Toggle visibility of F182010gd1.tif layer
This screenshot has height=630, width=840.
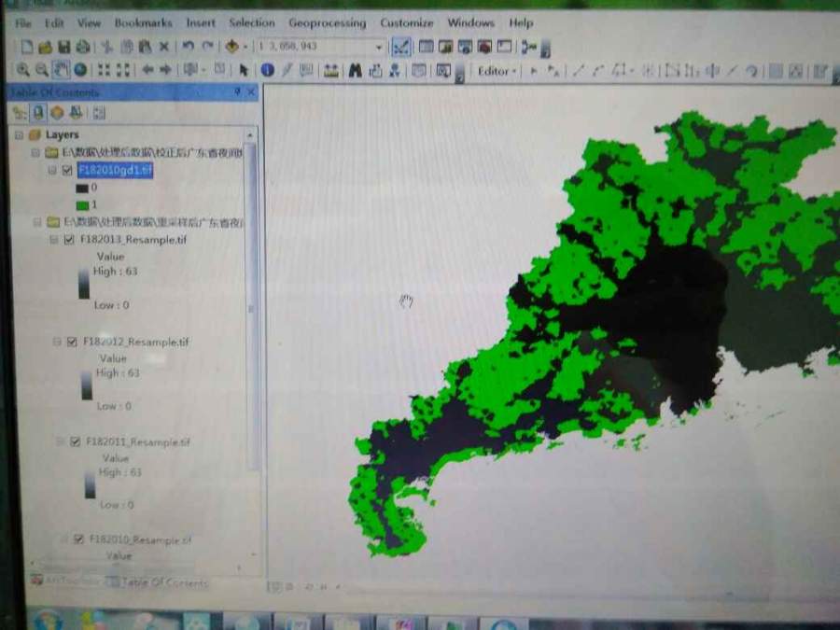[67, 171]
